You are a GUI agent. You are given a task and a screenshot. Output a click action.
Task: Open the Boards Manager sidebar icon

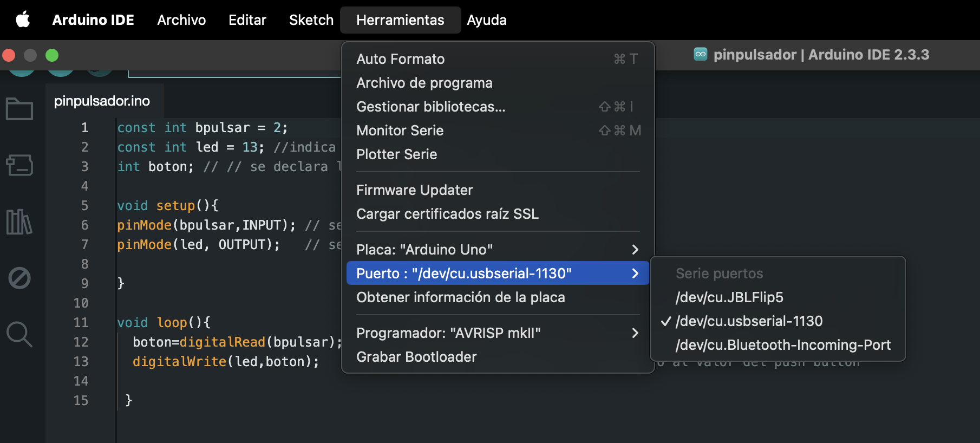[19, 165]
